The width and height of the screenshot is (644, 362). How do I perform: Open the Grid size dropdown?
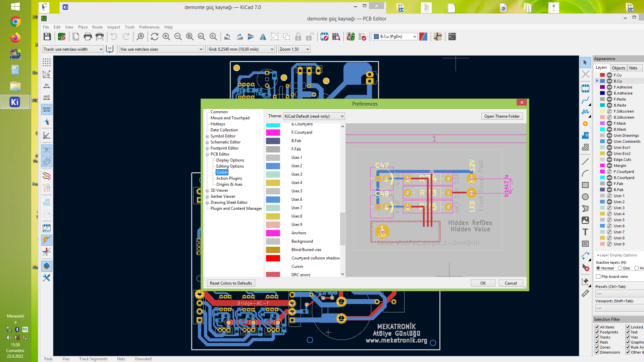point(241,49)
